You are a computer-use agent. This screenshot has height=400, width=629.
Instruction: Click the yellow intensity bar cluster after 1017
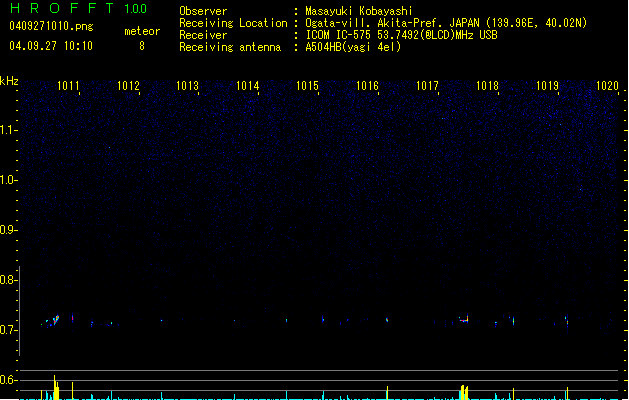click(x=464, y=392)
